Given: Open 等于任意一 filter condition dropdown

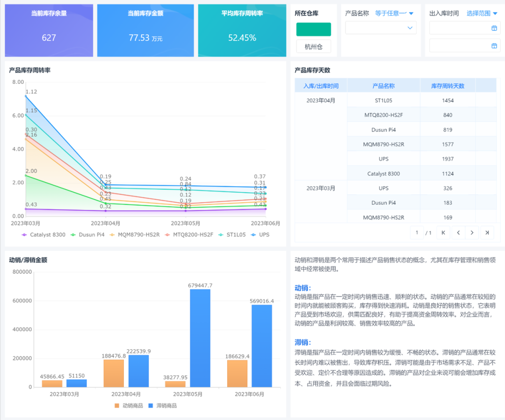Looking at the screenshot, I should pyautogui.click(x=394, y=13).
